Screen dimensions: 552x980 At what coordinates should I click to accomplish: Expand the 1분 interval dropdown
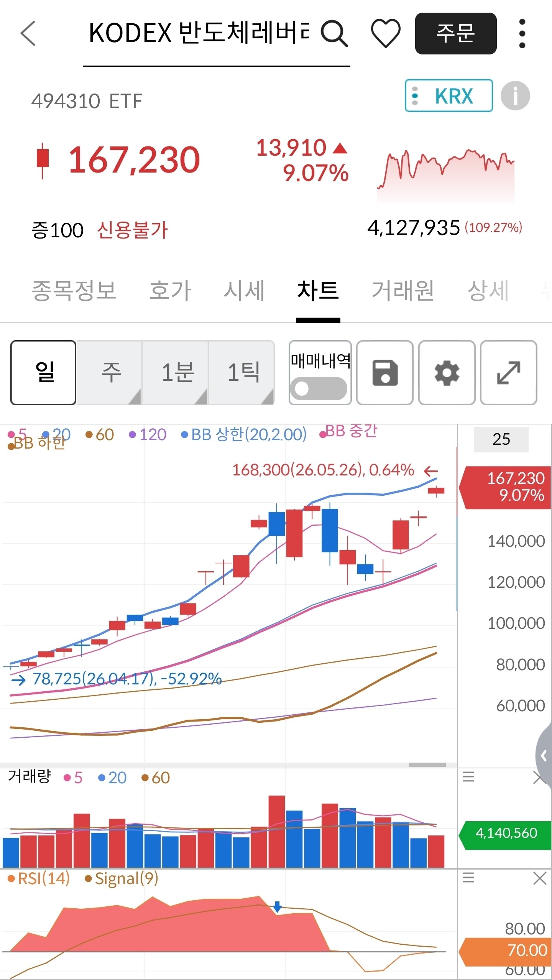(176, 373)
